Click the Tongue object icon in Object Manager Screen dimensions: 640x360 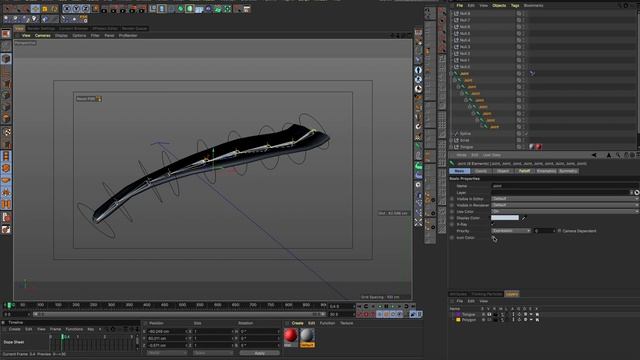[x=457, y=147]
